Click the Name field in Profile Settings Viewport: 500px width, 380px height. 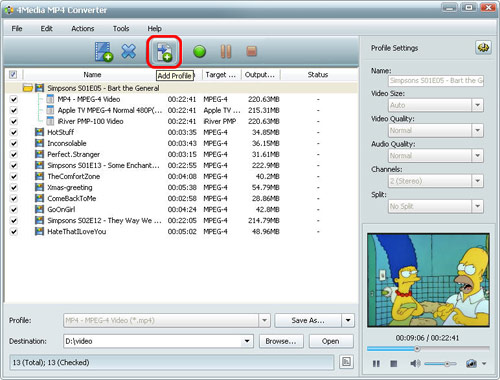point(436,80)
